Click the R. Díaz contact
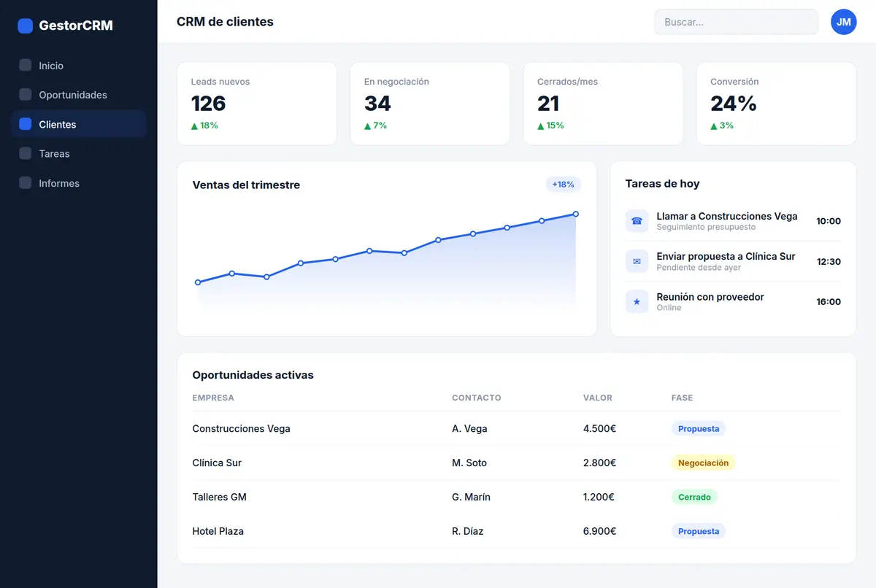Screen dimensions: 876x588 pyautogui.click(x=467, y=531)
